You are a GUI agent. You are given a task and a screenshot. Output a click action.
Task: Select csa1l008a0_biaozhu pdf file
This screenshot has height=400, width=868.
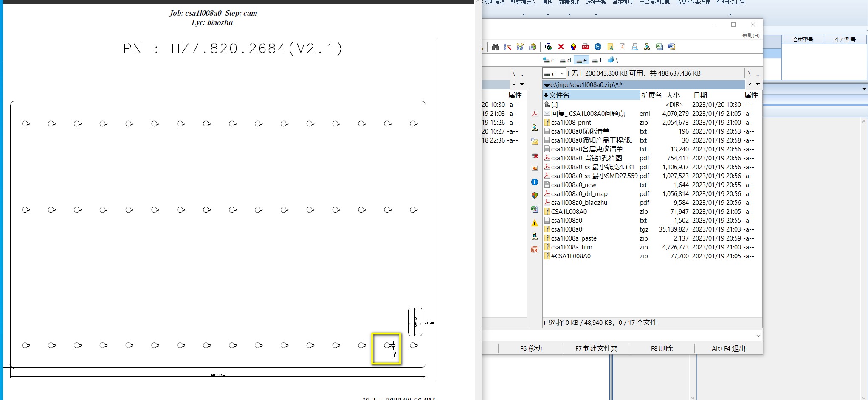(579, 203)
